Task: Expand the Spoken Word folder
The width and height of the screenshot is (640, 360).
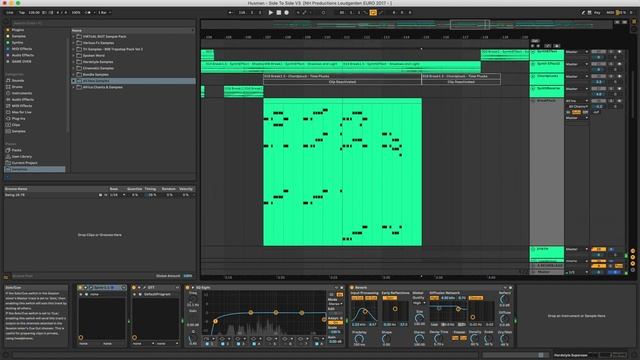Action: click(74, 56)
